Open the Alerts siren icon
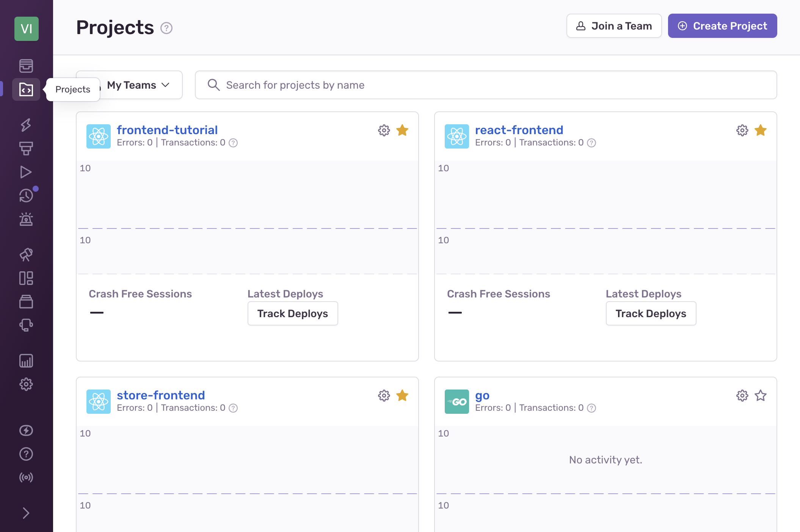The image size is (800, 532). 26,219
